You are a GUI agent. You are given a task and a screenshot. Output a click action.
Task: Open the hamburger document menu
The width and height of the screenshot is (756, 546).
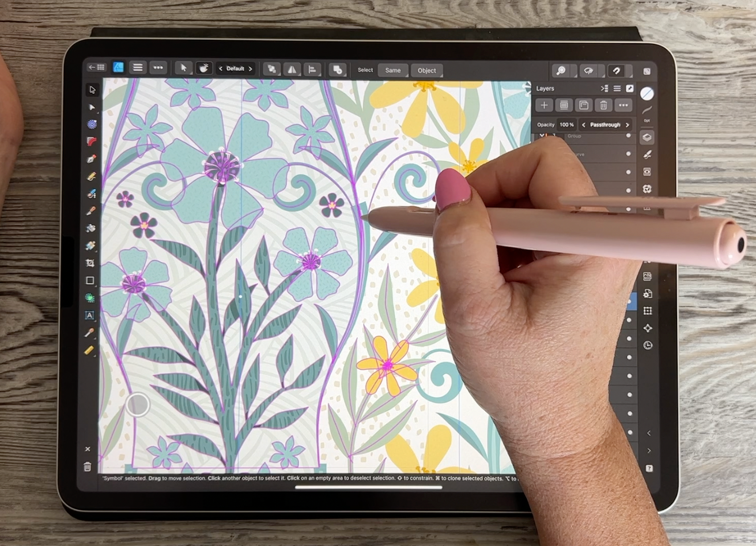click(x=138, y=68)
